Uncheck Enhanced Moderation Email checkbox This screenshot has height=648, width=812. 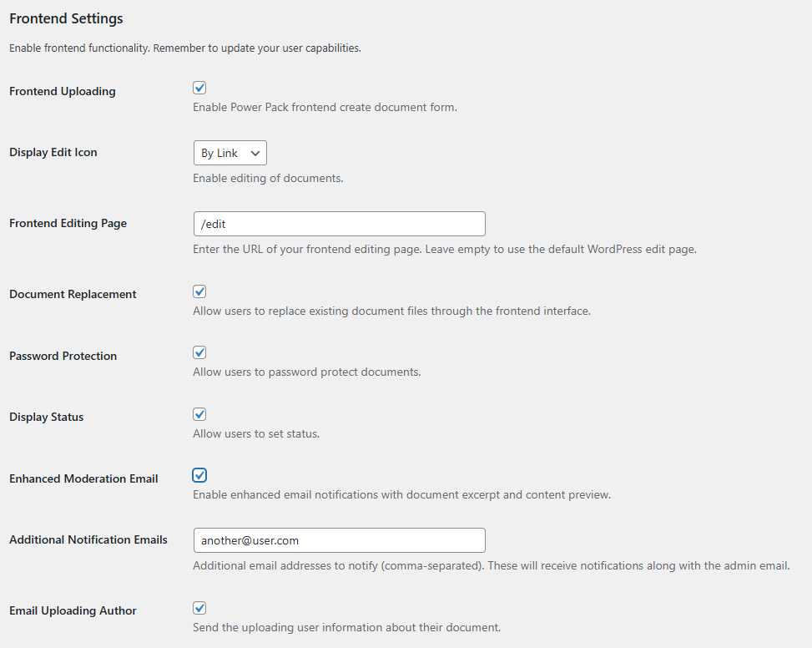pyautogui.click(x=199, y=475)
